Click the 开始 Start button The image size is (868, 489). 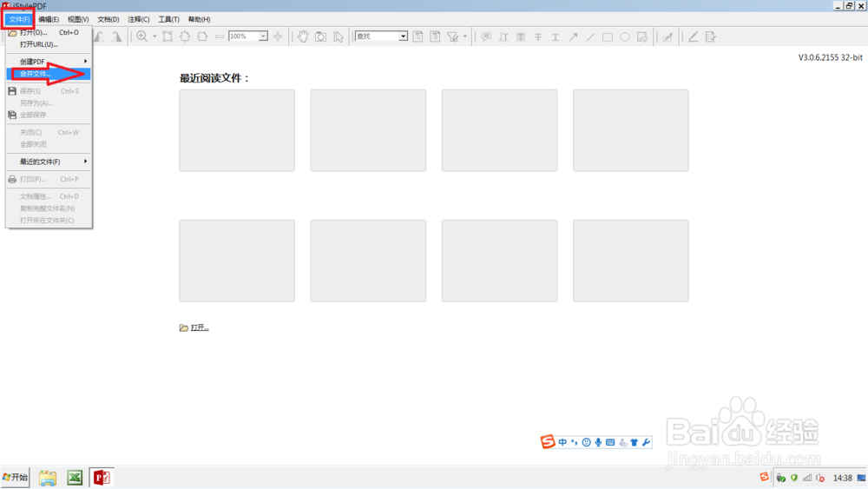[x=15, y=478]
